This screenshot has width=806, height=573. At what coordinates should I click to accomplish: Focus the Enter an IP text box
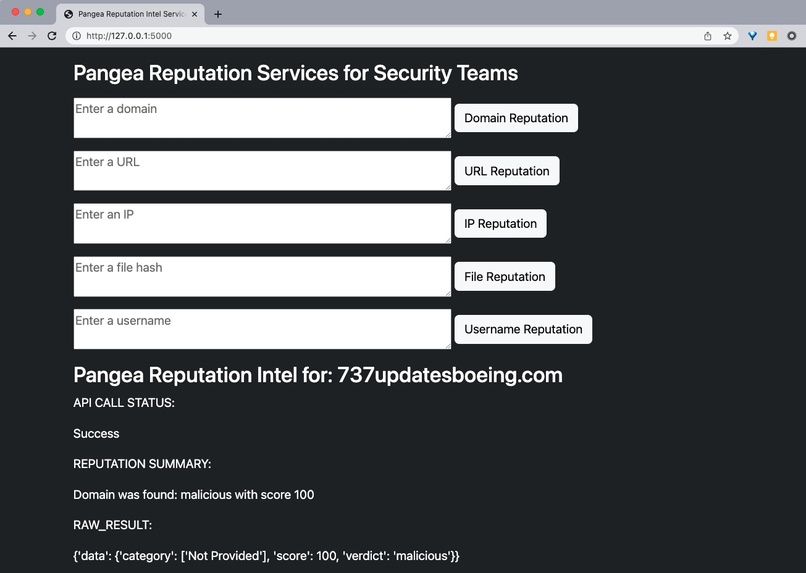(x=262, y=224)
